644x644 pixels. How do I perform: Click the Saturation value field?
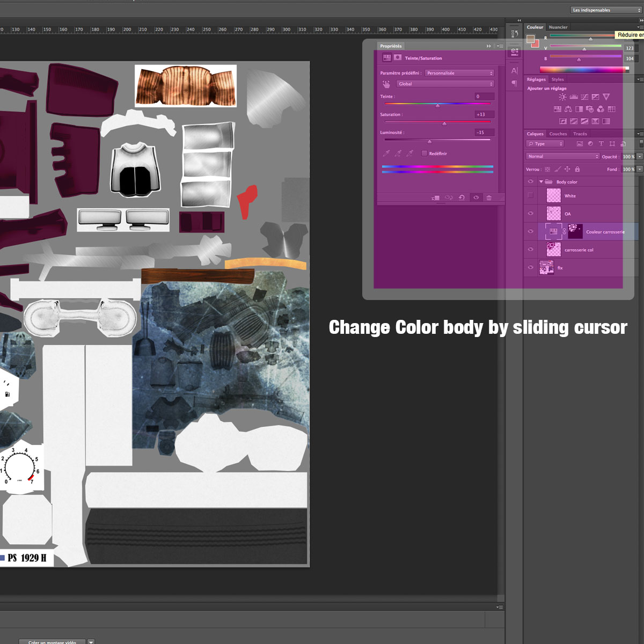click(x=484, y=114)
